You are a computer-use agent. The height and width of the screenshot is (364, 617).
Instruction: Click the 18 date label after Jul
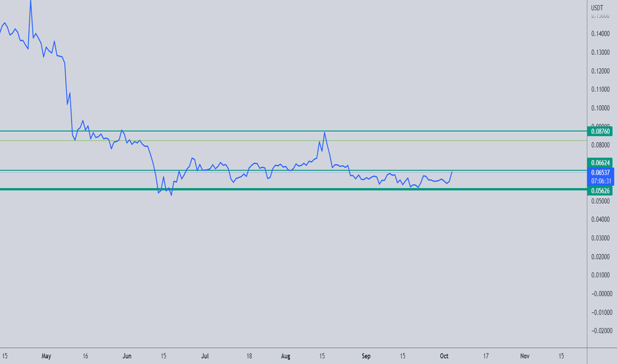pyautogui.click(x=249, y=356)
